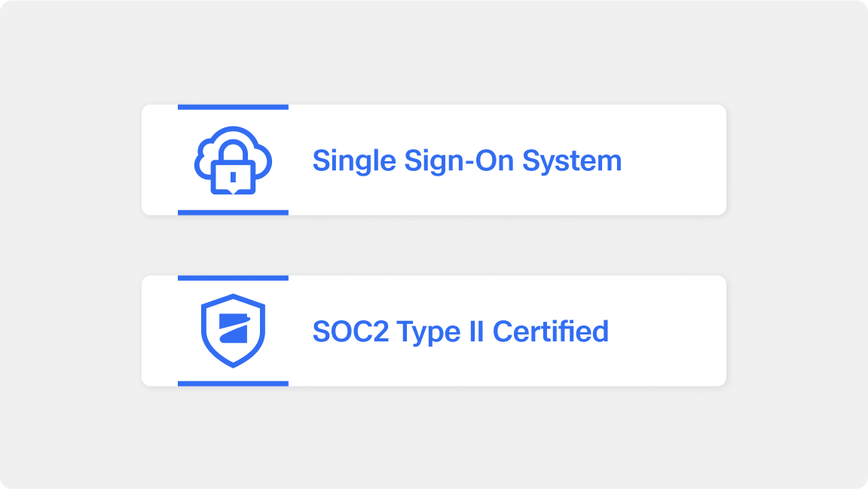This screenshot has height=489, width=868.
Task: Open the Single Sign-On System label
Action: point(466,160)
